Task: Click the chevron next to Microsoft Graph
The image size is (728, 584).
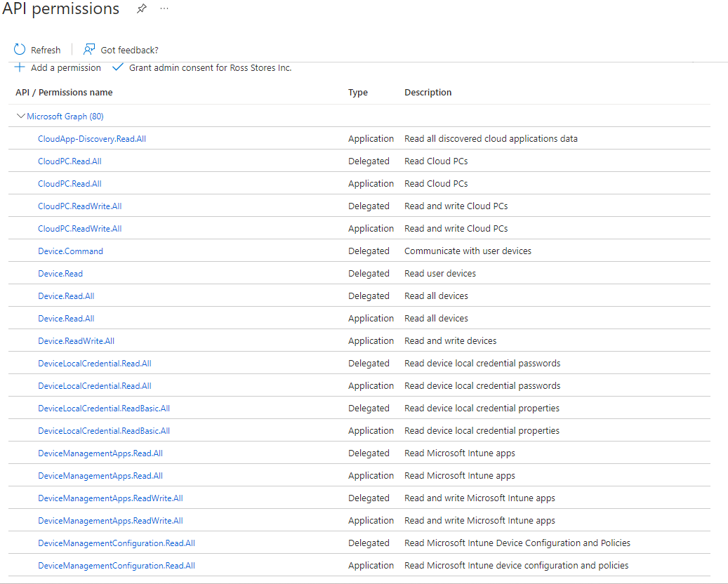Action: [20, 116]
